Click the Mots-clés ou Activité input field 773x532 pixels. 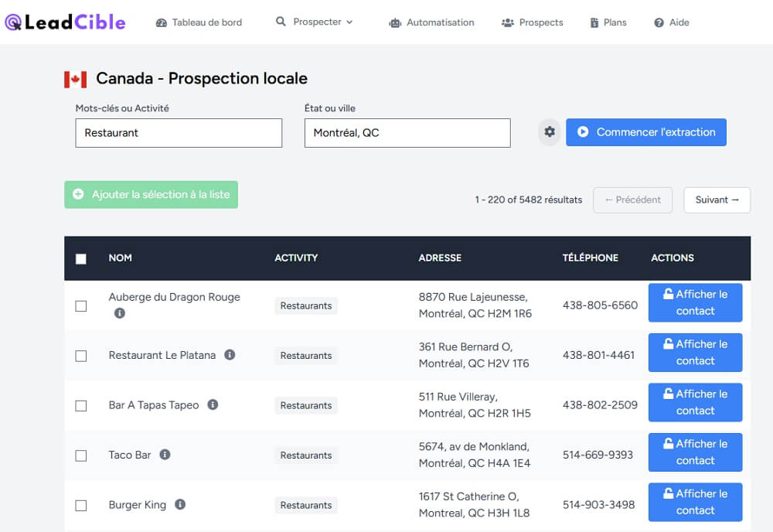179,133
